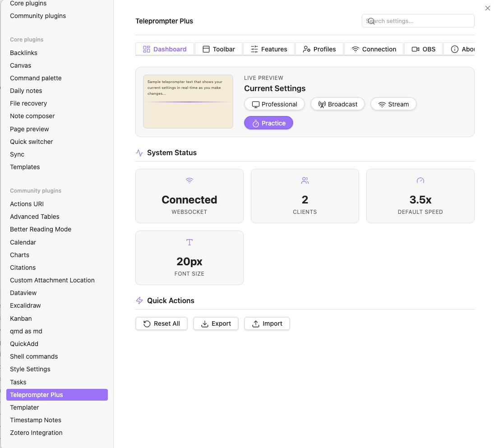494x448 pixels.
Task: Focus the Search settings field
Action: pyautogui.click(x=418, y=21)
